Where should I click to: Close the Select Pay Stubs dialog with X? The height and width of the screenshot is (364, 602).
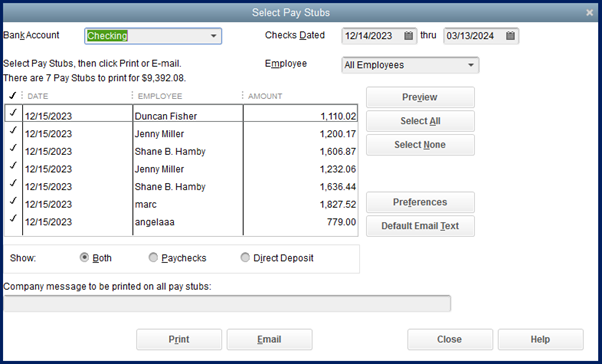tap(590, 13)
